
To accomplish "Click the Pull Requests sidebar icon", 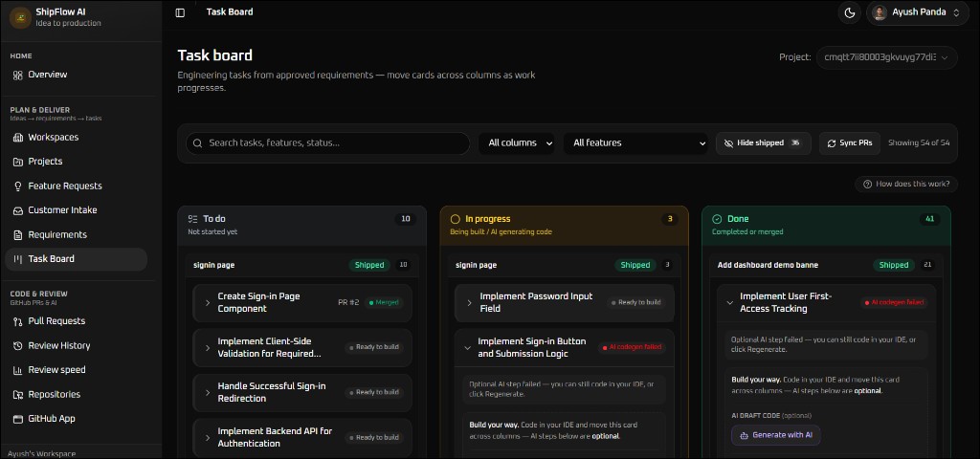I will 17,321.
